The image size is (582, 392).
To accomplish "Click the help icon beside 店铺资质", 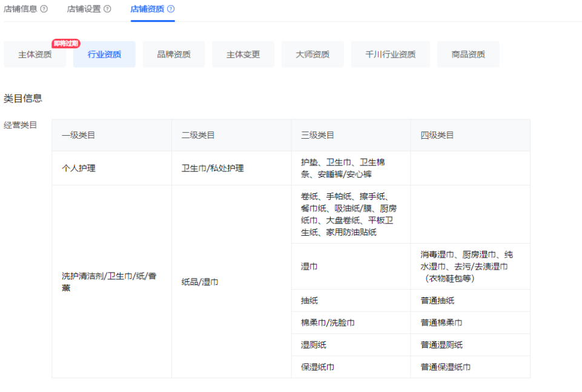I will 171,9.
